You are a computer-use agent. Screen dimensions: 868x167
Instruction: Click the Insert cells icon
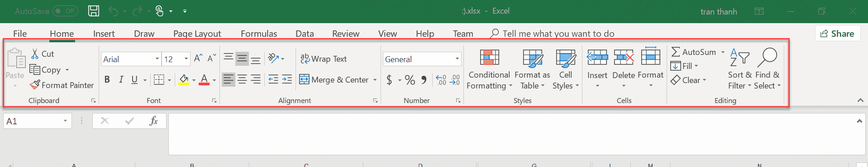point(597,58)
